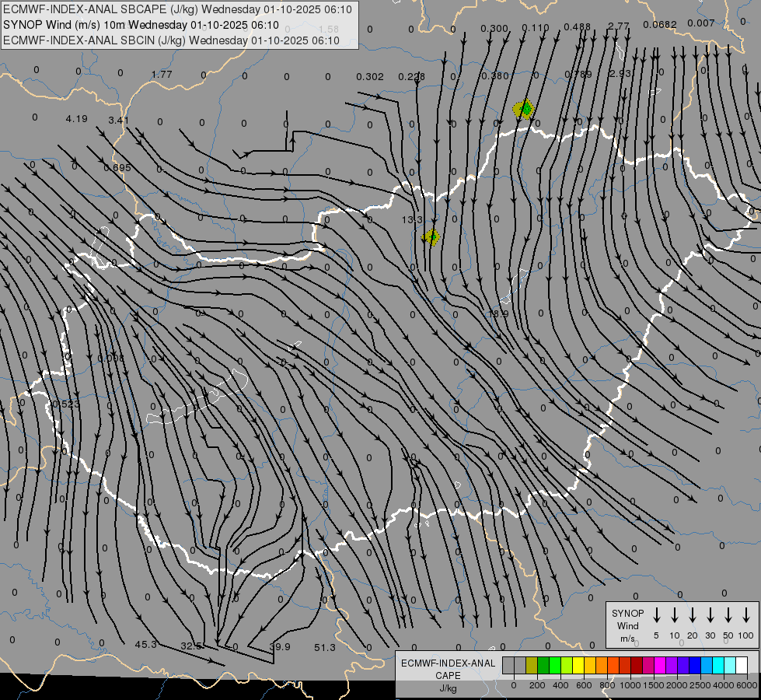Select the dark green CAPE scale swatch
761x700 pixels.
[x=543, y=665]
